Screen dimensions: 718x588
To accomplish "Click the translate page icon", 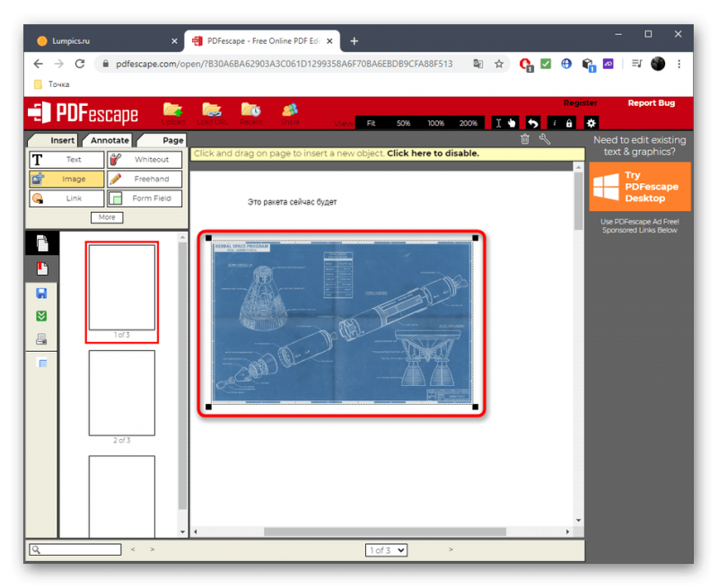I will 477,64.
